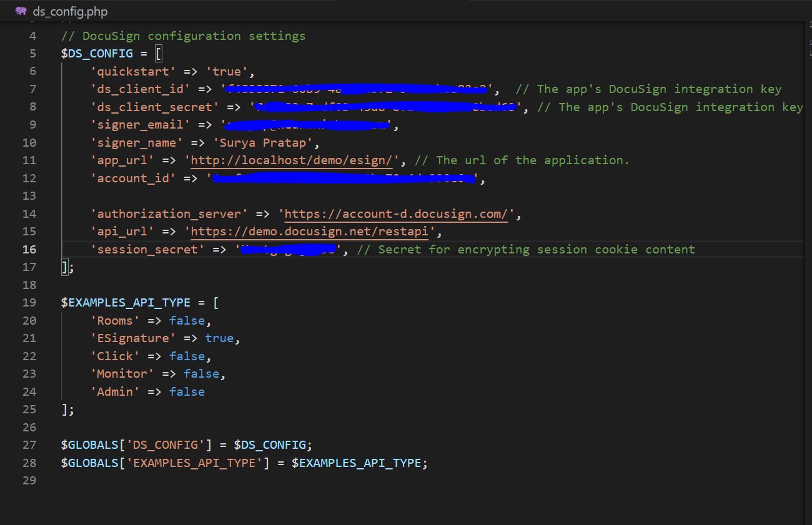The height and width of the screenshot is (525, 812).
Task: Open the http://localhost/demo/esign/ link
Action: pyautogui.click(x=292, y=160)
